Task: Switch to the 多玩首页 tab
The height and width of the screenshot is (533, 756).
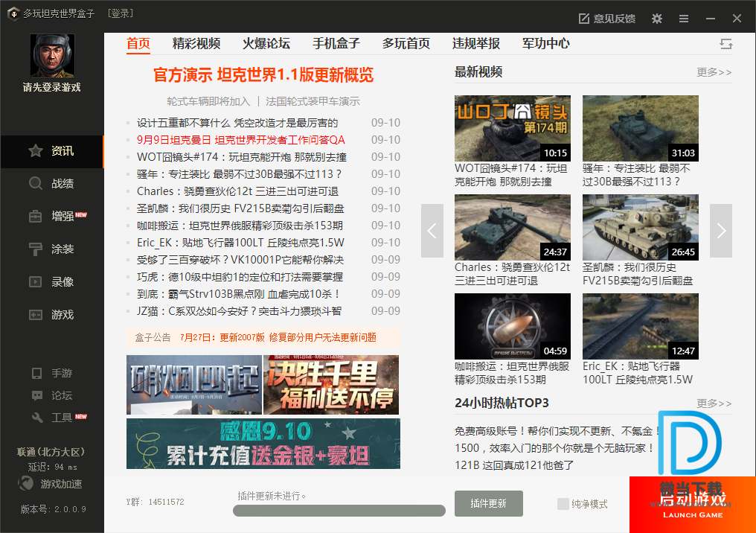Action: pyautogui.click(x=406, y=43)
